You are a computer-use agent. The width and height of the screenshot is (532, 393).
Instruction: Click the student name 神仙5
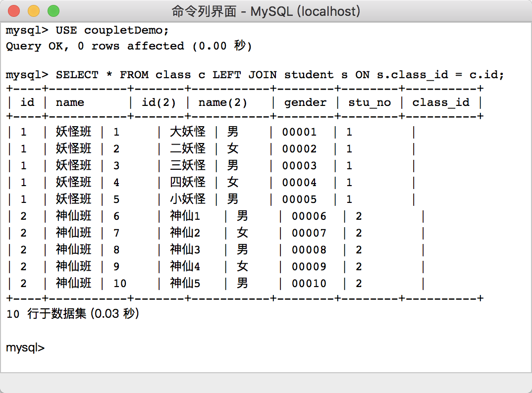click(185, 283)
